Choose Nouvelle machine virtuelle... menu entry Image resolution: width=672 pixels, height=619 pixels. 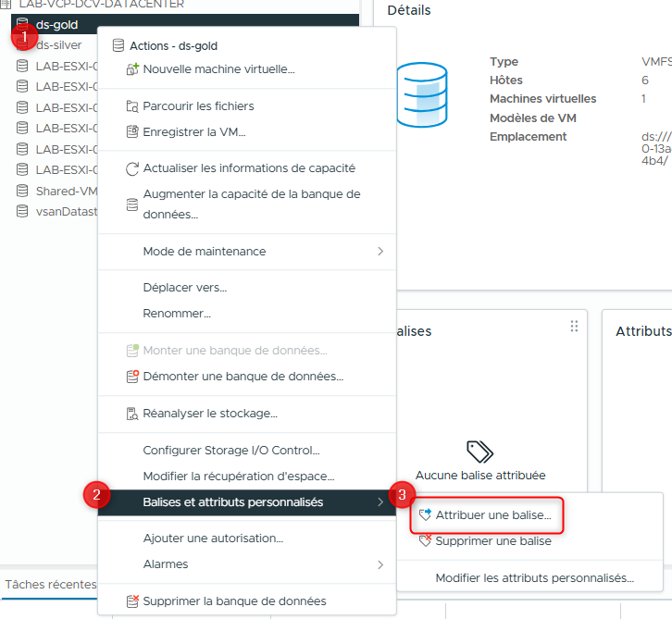219,69
